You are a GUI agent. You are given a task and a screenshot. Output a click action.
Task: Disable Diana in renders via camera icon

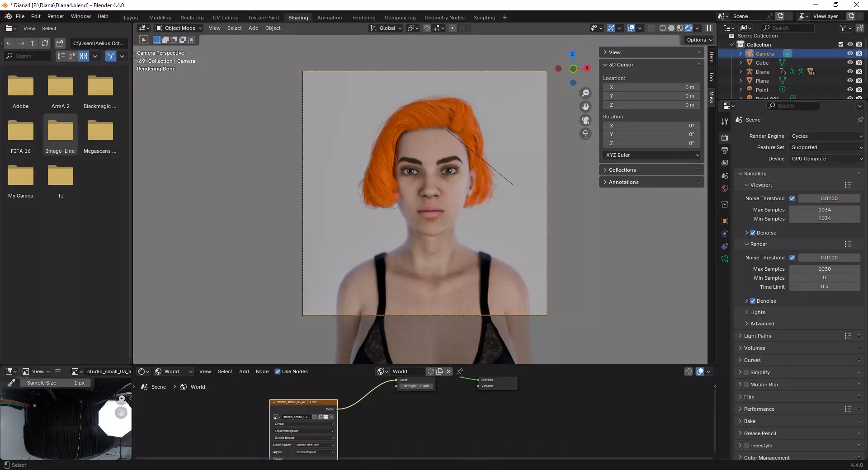click(859, 71)
